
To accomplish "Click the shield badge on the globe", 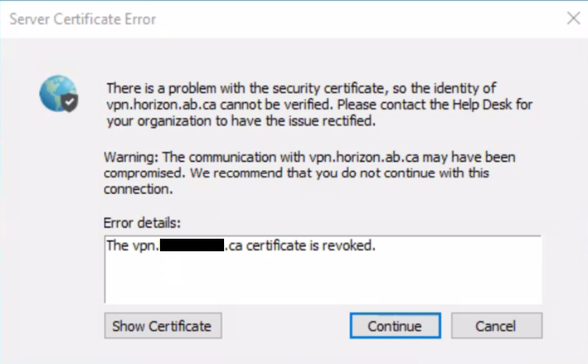I will pos(70,104).
